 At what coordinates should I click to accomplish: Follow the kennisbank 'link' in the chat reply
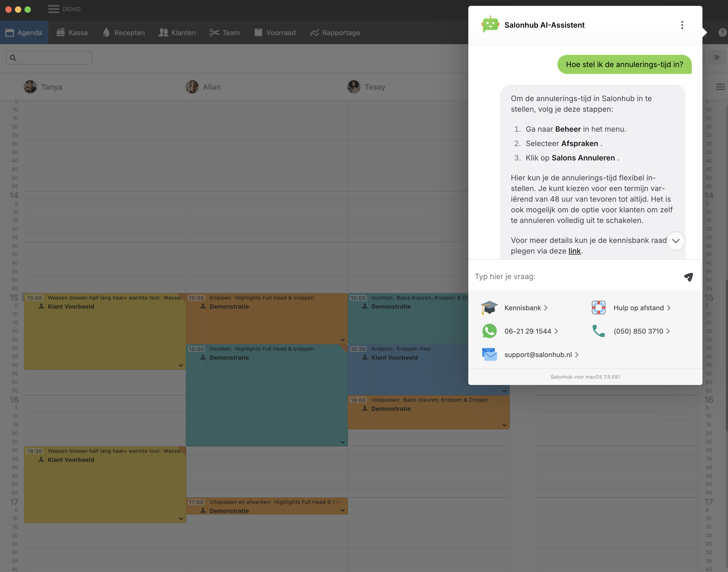574,251
